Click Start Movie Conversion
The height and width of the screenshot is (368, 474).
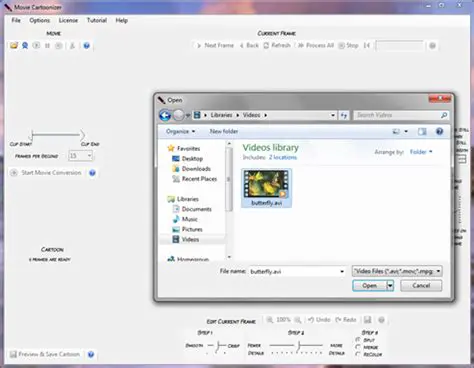(46, 173)
